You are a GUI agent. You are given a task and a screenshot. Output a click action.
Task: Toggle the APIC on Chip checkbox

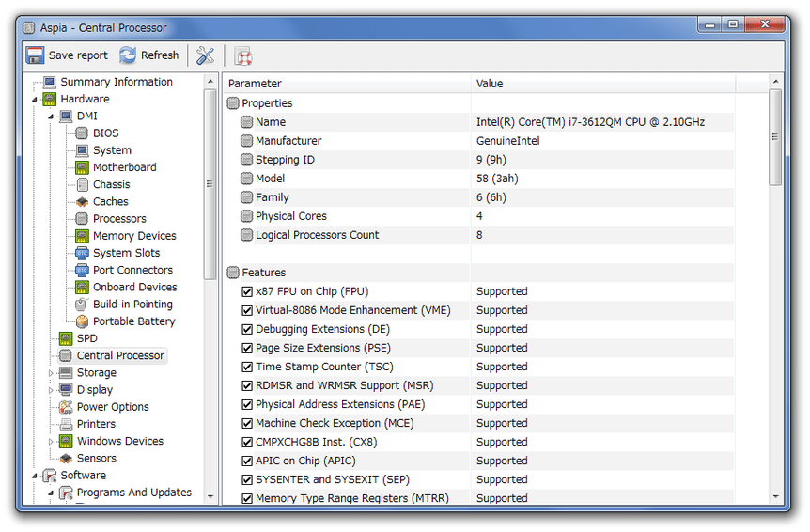247,462
